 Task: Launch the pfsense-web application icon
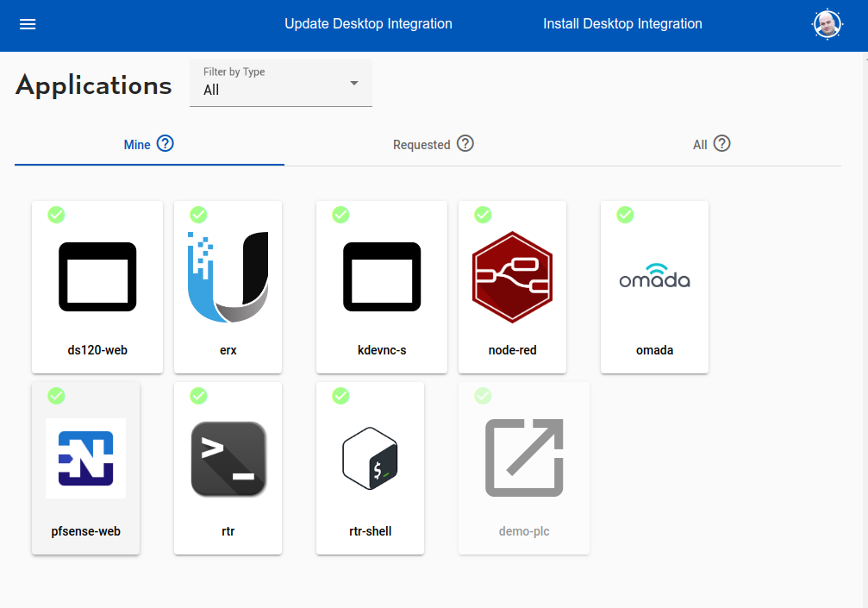pyautogui.click(x=85, y=458)
